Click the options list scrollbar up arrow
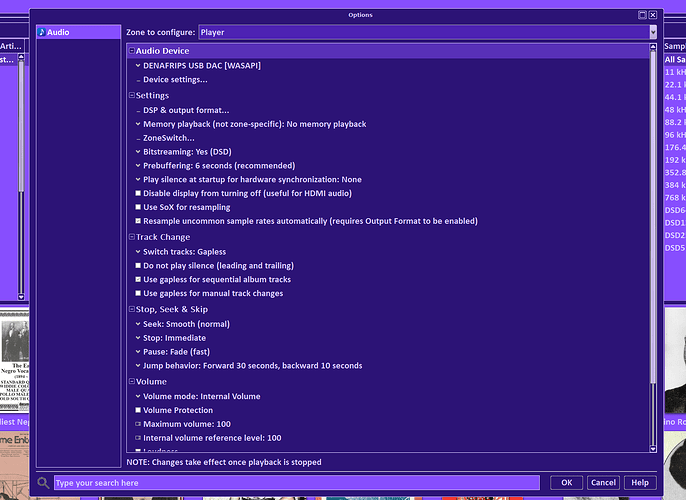The image size is (686, 500). [x=653, y=46]
